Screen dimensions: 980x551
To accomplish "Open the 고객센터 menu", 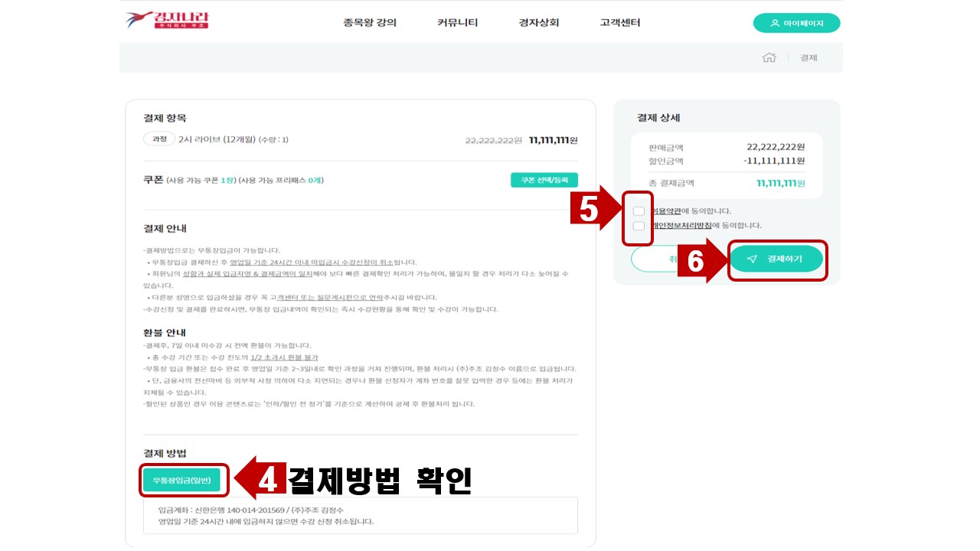I will 620,23.
